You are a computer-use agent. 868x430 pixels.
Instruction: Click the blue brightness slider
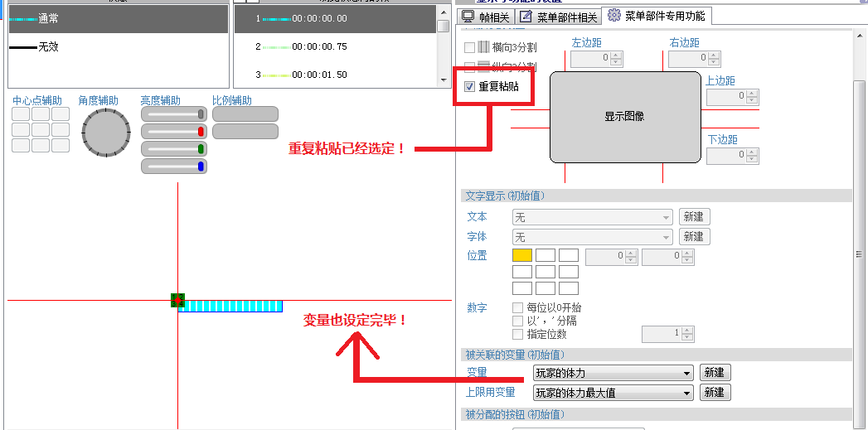tap(174, 166)
